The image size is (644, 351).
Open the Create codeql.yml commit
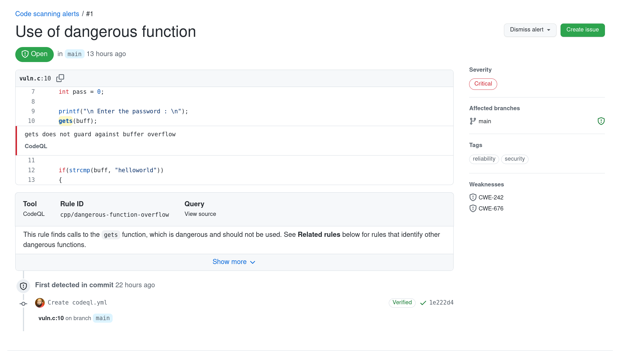(77, 303)
